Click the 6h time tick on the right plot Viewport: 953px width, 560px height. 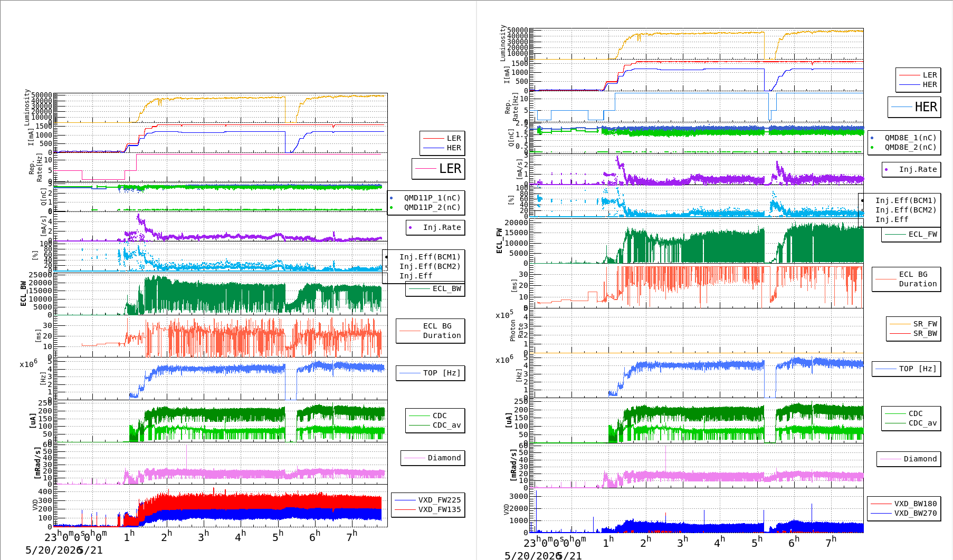794,542
